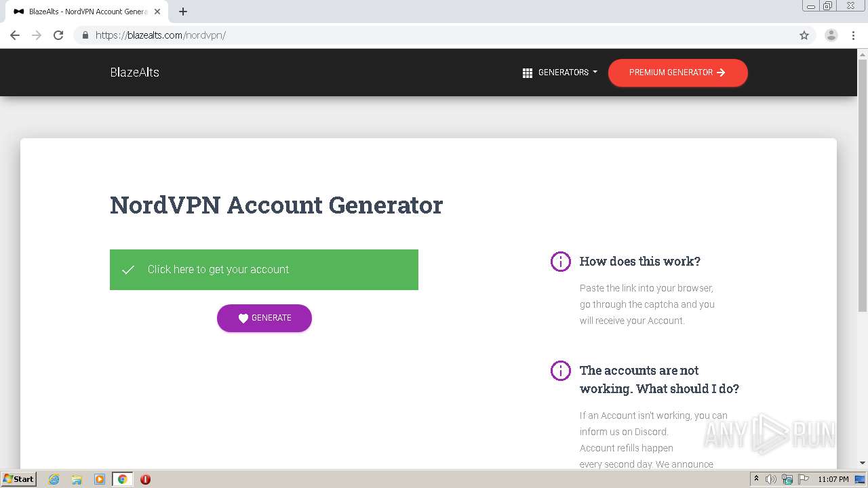Image resolution: width=868 pixels, height=488 pixels.
Task: Close the BlazeAlts NordVPN tab
Action: (x=157, y=12)
